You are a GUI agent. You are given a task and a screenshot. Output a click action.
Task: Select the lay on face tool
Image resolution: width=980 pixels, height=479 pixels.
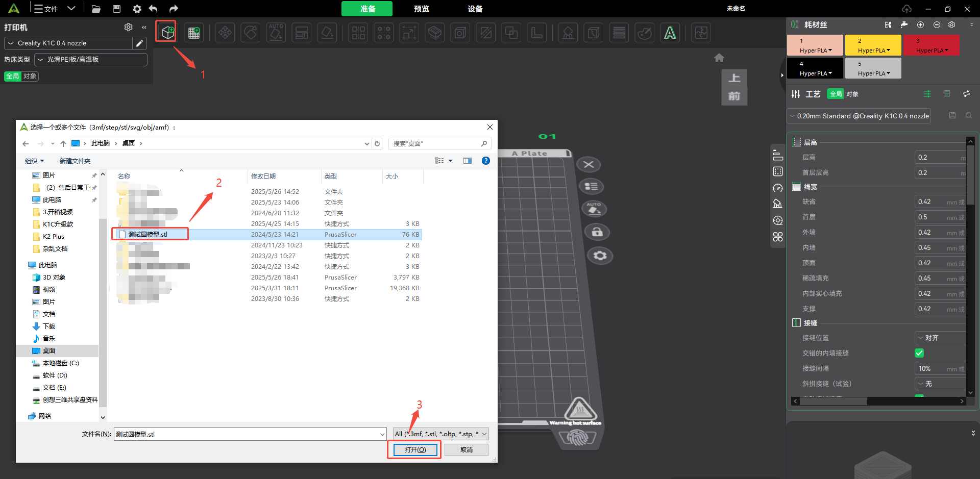[x=327, y=33]
